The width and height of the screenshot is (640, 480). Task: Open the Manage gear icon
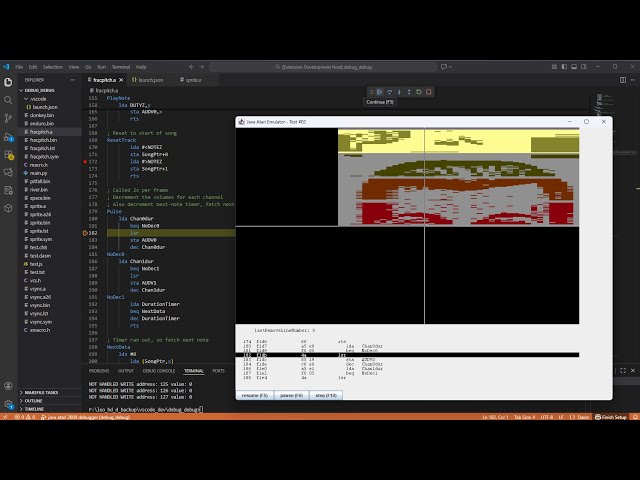click(x=8, y=404)
